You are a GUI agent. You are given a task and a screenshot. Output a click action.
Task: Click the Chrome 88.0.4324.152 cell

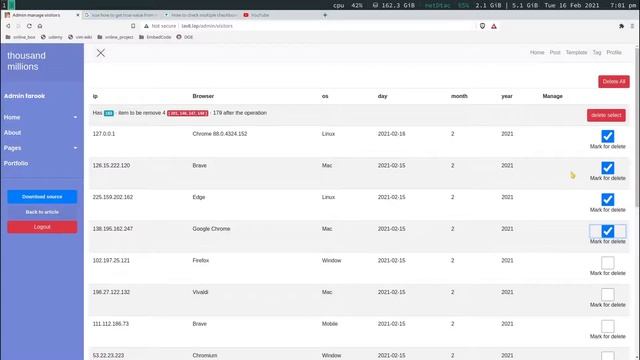point(220,134)
